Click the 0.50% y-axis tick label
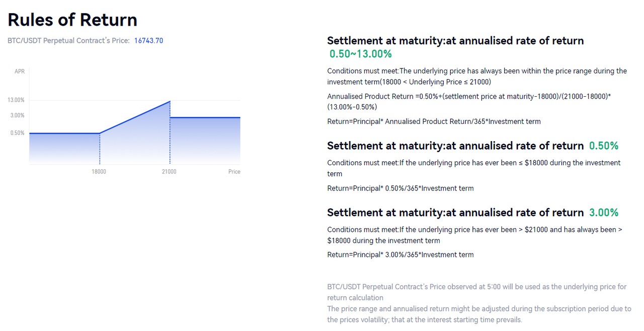644x331 pixels. point(18,133)
